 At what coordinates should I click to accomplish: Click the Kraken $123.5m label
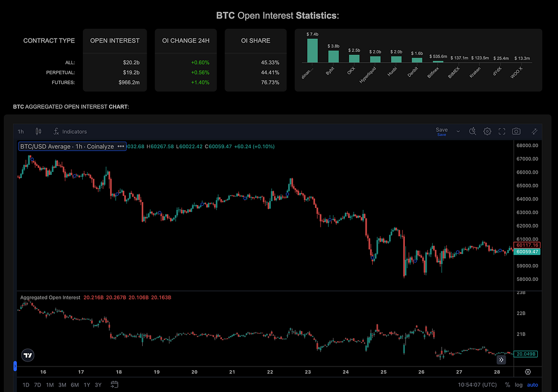pos(480,58)
